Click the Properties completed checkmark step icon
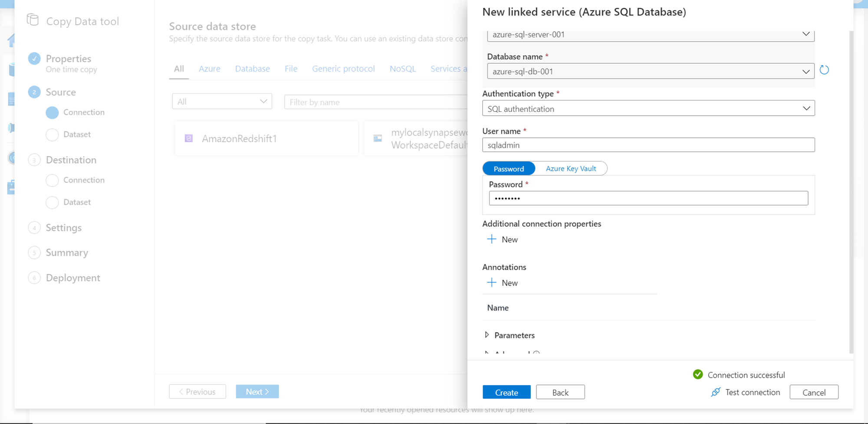 click(34, 59)
